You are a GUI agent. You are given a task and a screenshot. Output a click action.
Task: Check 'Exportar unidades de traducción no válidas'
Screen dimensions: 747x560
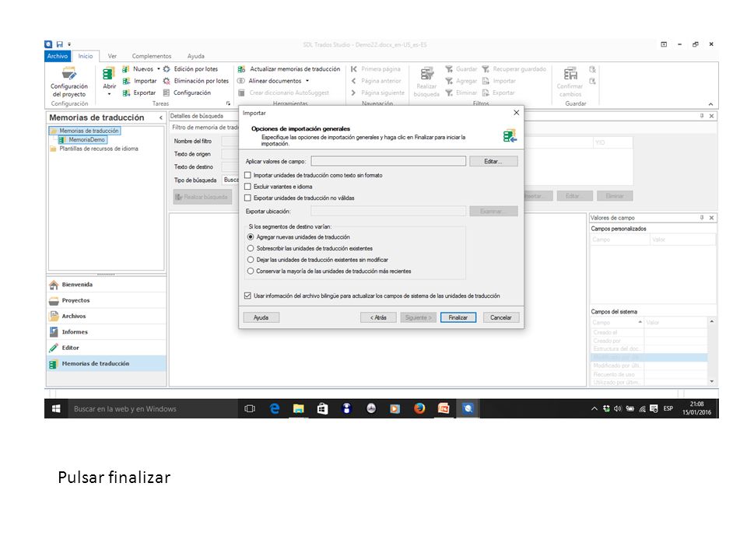pyautogui.click(x=247, y=198)
